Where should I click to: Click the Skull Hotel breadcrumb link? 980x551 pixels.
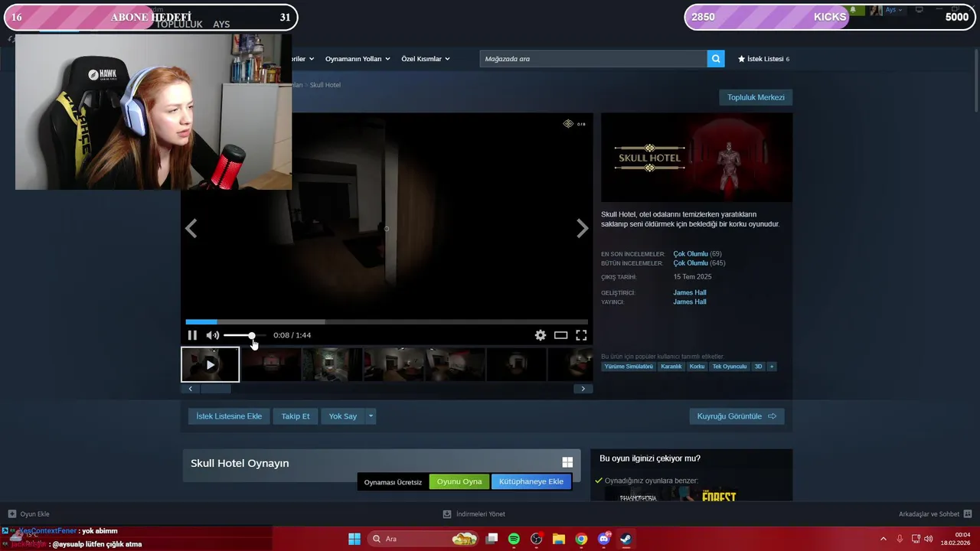(325, 85)
